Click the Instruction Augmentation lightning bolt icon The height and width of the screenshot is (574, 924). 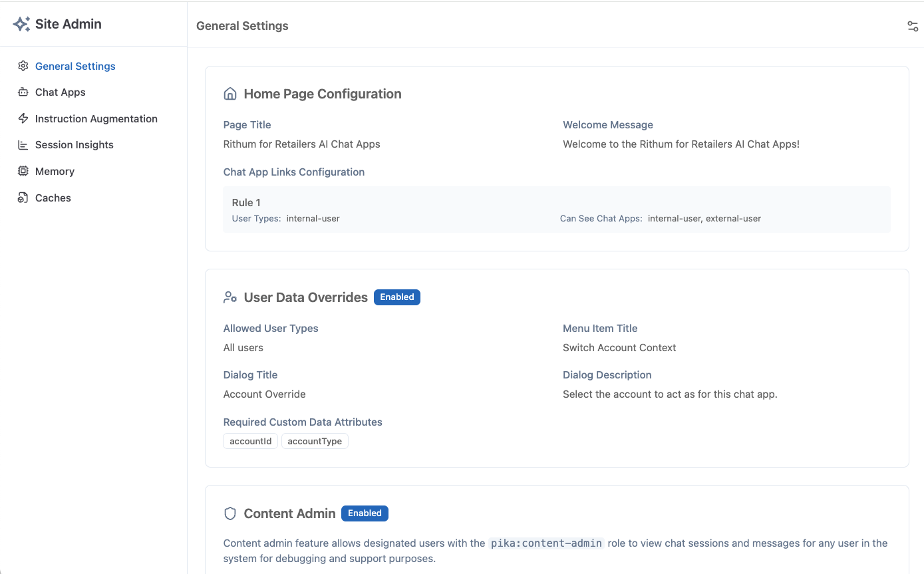click(23, 118)
